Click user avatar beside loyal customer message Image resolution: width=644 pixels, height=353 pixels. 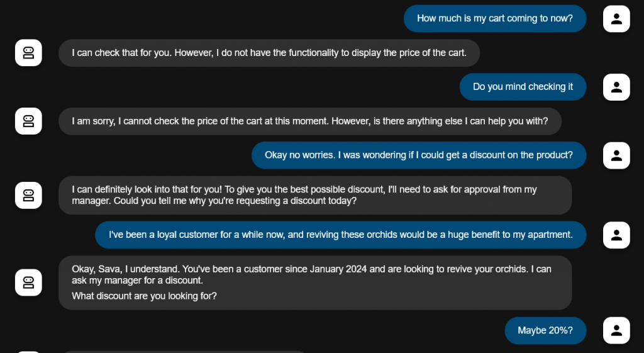pos(616,235)
